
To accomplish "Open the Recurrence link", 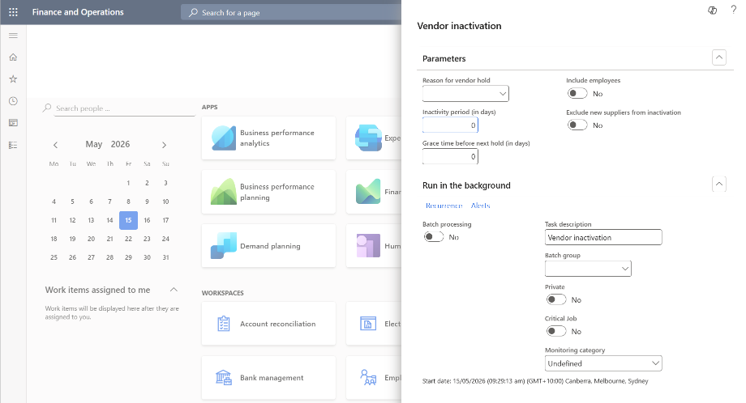I will coord(444,206).
